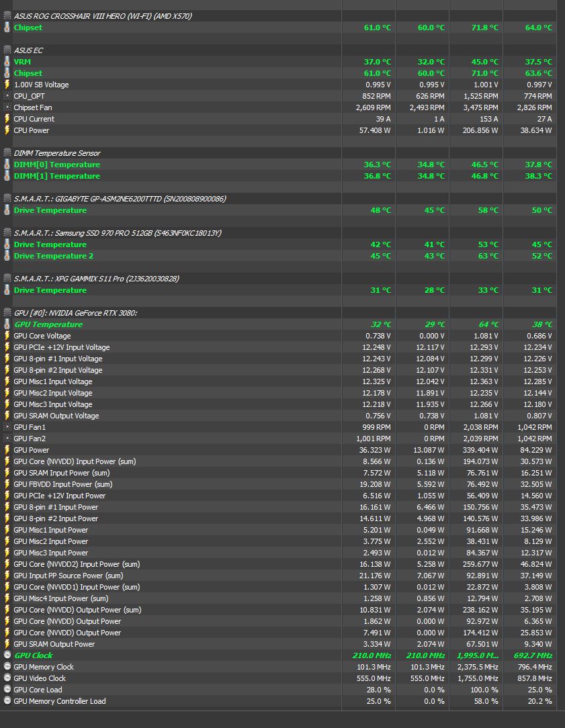Click the thermometer icon beside DIMM[0] Temperature
This screenshot has height=728, width=565.
pos(7,165)
